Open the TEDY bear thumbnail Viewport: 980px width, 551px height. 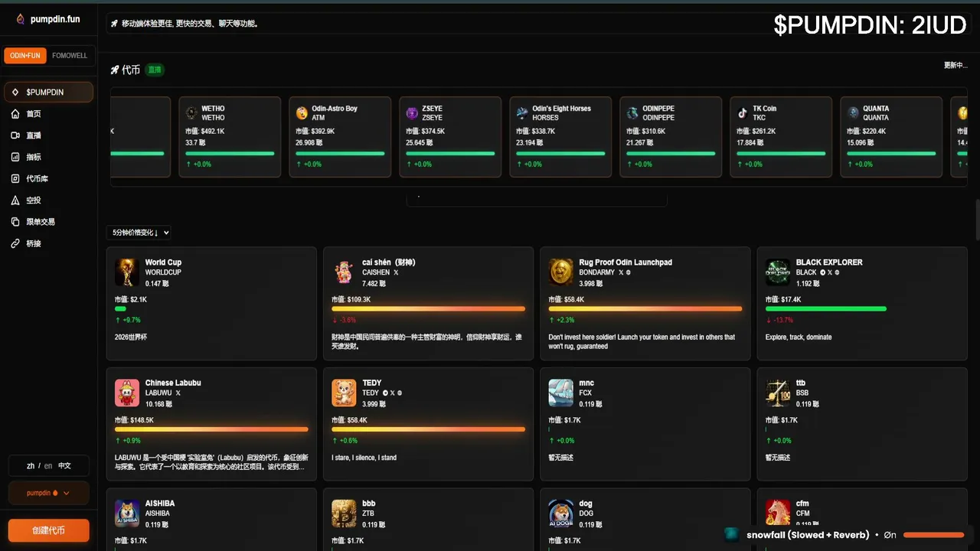[345, 393]
